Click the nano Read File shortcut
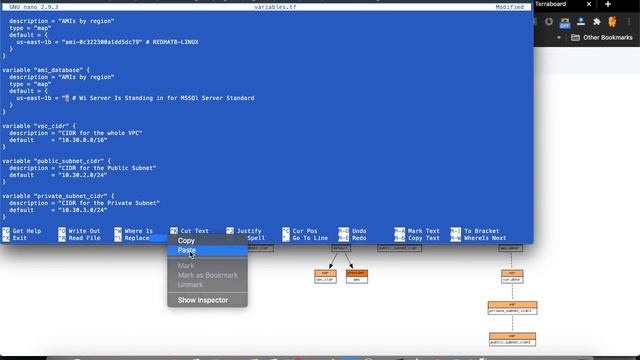 pos(79,238)
